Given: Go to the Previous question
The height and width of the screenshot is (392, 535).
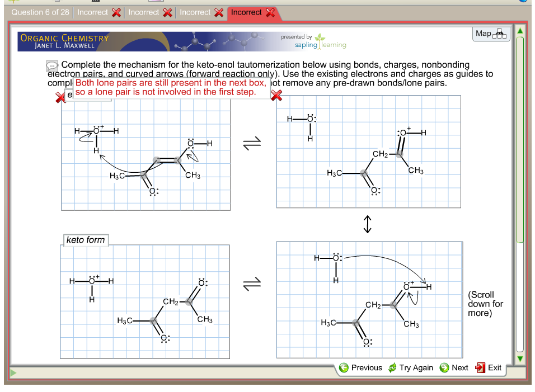Looking at the screenshot, I should 361,367.
